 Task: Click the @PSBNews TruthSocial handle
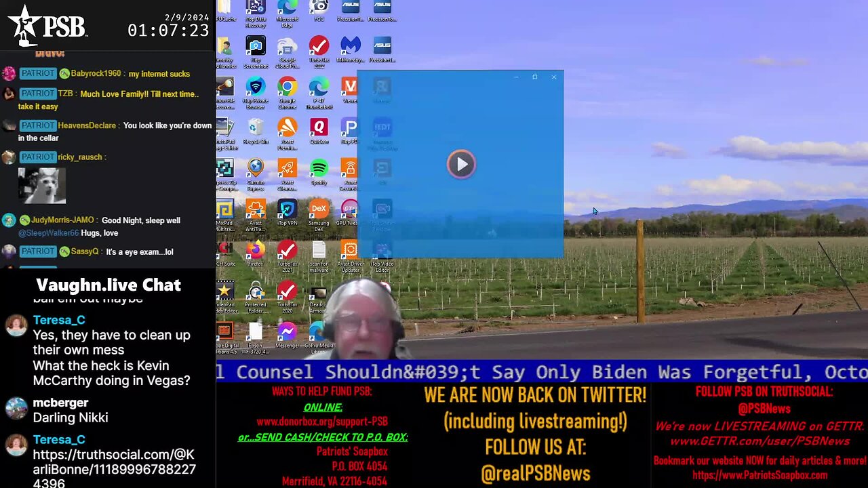[x=764, y=409]
